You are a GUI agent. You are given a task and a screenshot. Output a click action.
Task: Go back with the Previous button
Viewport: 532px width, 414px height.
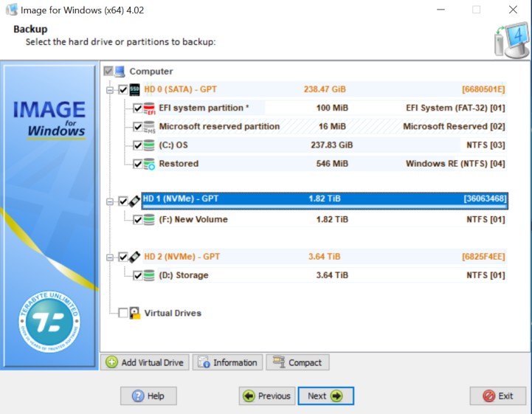pos(267,396)
